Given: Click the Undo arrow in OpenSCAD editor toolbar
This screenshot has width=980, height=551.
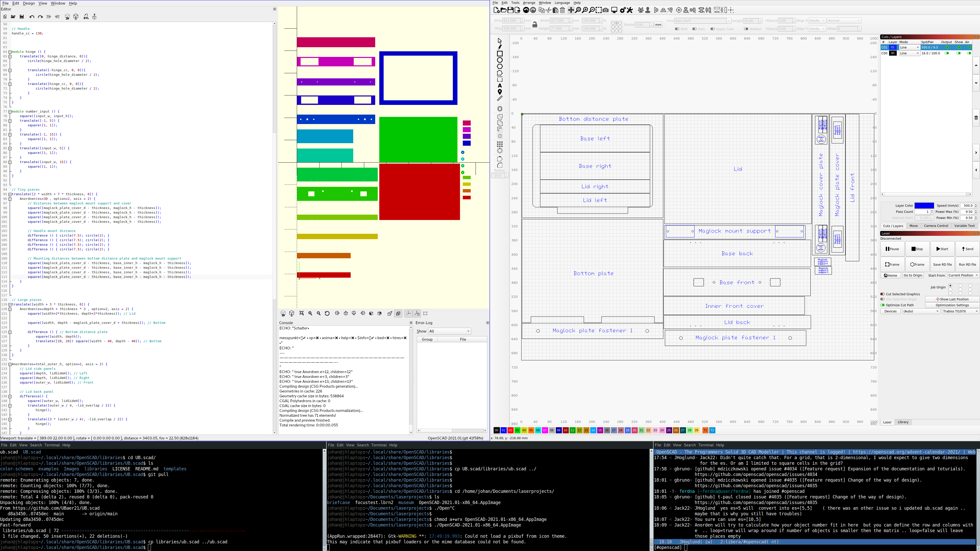Looking at the screenshot, I should 32,17.
